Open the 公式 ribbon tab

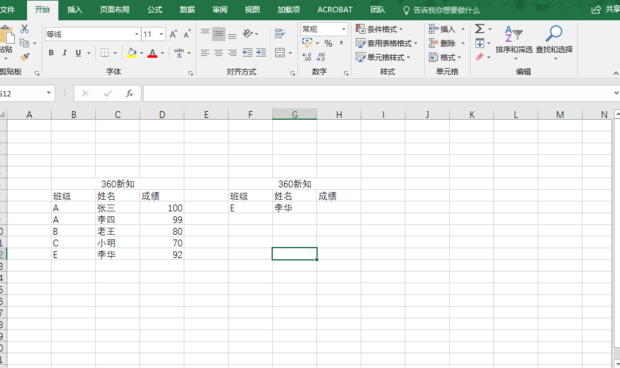click(x=155, y=10)
